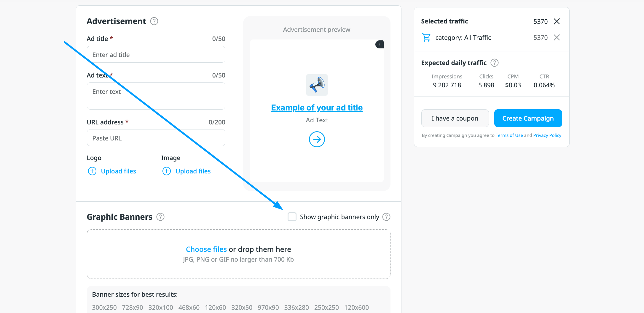Open the Terms of Use link
Screen dimensions: 644x313
click(x=509, y=135)
